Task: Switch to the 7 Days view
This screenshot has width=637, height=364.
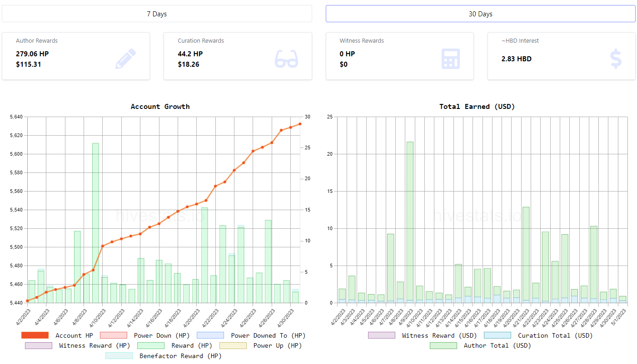Action: (157, 14)
